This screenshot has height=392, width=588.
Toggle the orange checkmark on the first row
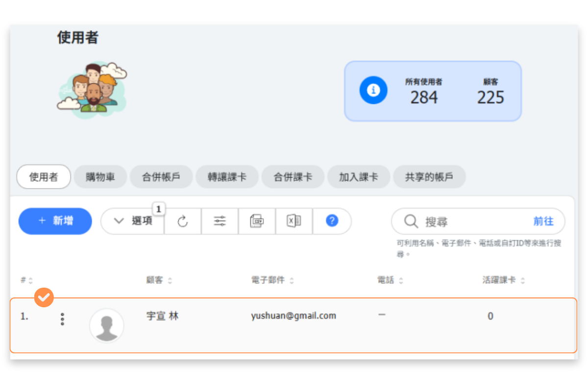[x=44, y=297]
